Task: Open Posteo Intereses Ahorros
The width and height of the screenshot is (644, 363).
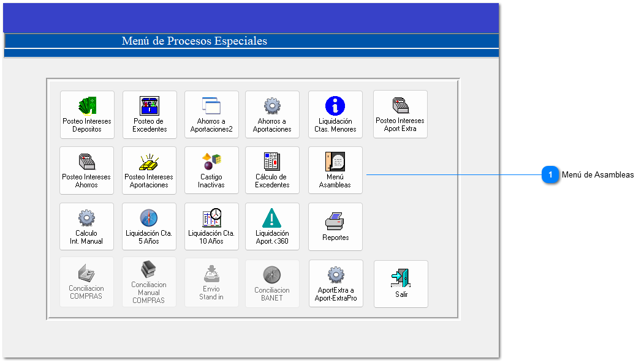Action: pyautogui.click(x=86, y=170)
